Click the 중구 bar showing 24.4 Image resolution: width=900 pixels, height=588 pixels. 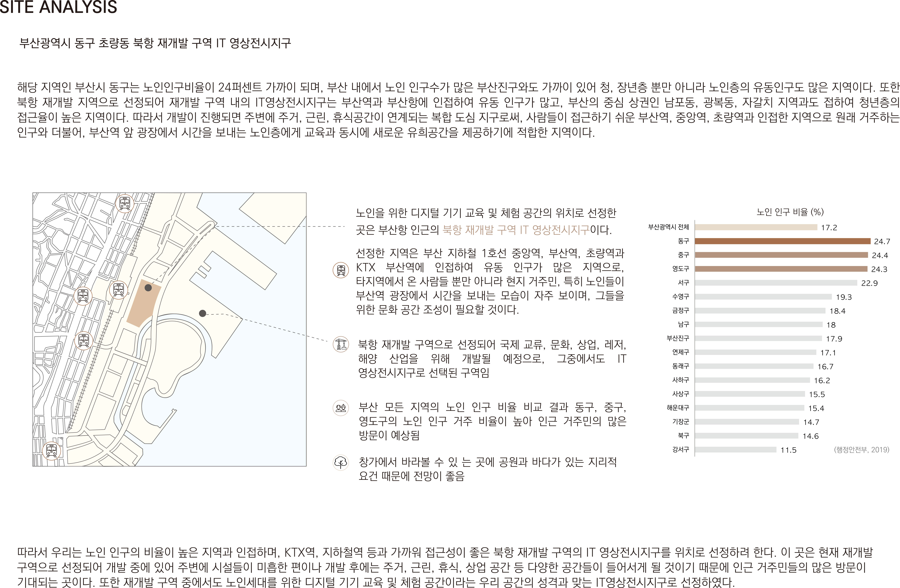(x=781, y=255)
